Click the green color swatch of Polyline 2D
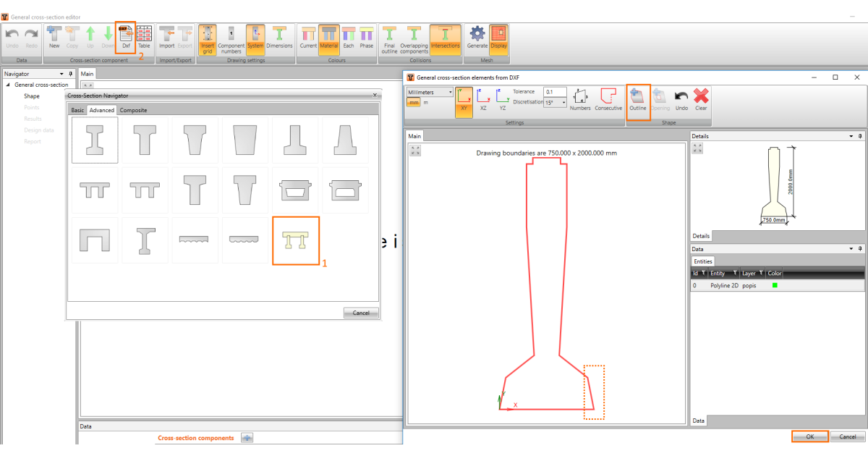The width and height of the screenshot is (868, 456). click(x=775, y=285)
